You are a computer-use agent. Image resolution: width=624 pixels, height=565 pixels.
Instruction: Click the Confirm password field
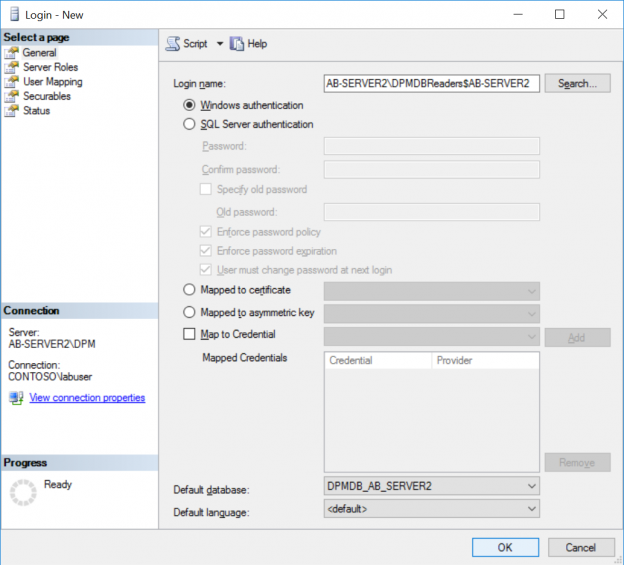click(431, 170)
